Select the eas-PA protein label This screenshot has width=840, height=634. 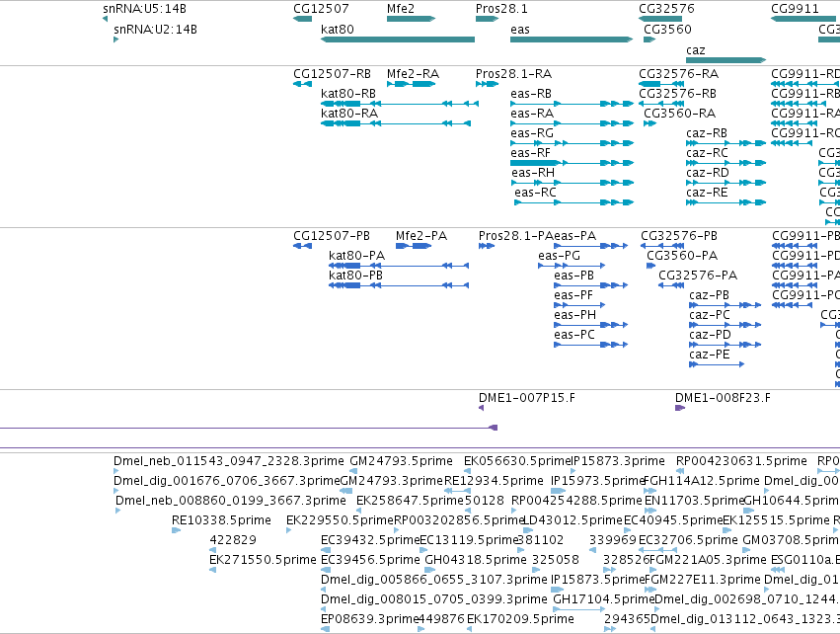(x=574, y=236)
